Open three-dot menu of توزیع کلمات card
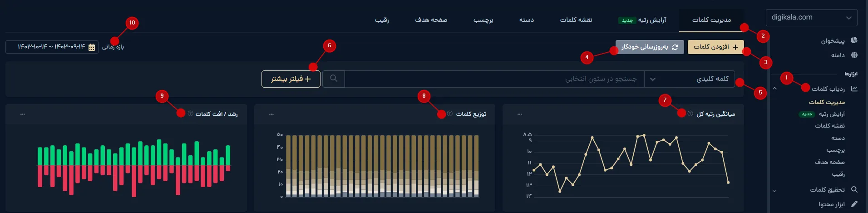The width and height of the screenshot is (868, 213). (271, 114)
